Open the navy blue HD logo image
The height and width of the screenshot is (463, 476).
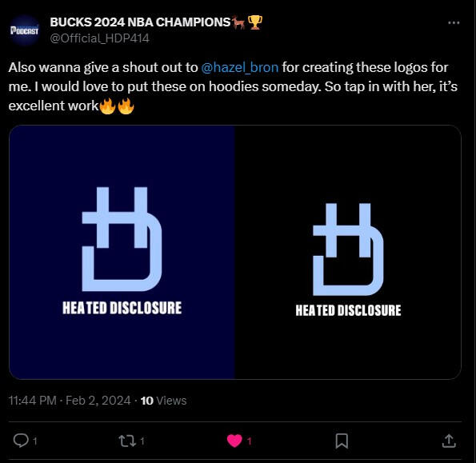122,252
